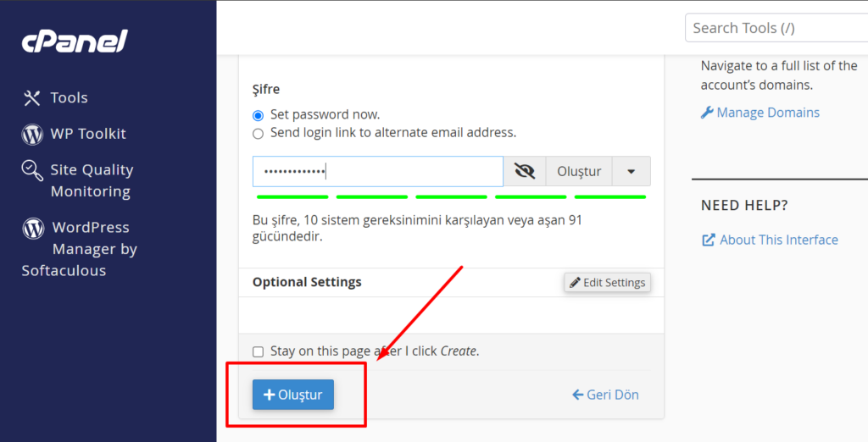The height and width of the screenshot is (442, 868).
Task: Focus the Search Tools input field
Action: pos(776,28)
